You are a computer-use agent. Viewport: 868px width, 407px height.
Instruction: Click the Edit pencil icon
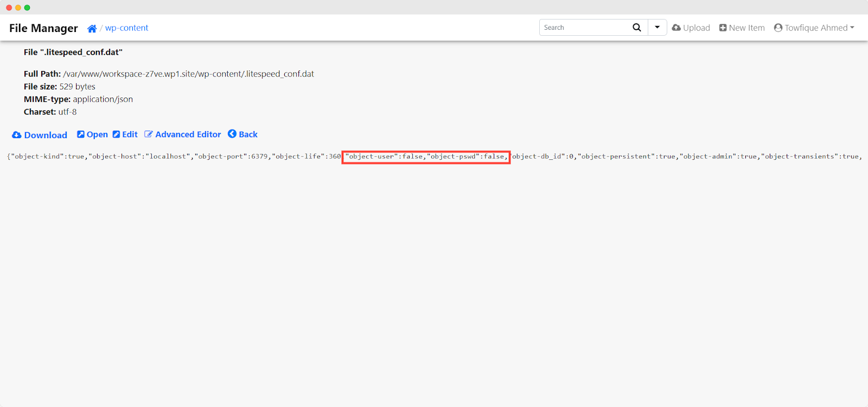(116, 134)
